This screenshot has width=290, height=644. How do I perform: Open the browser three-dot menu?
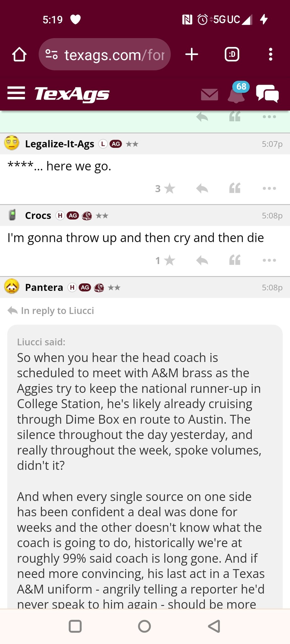click(x=270, y=55)
